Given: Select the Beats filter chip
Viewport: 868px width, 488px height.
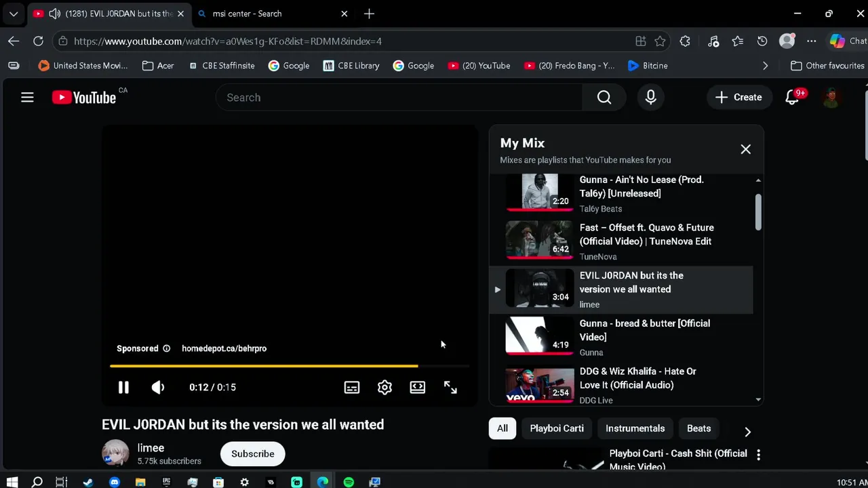Looking at the screenshot, I should (698, 428).
